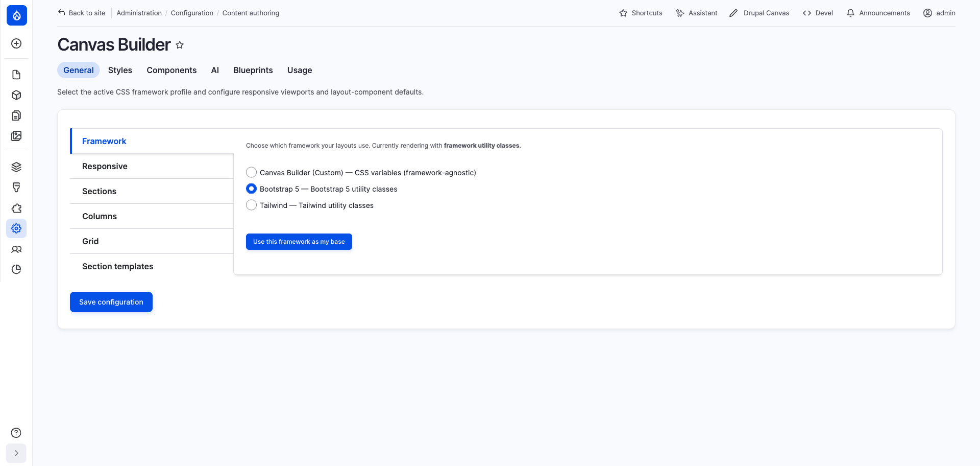The image size is (980, 466).
Task: Show Announcements bell notifications
Action: (878, 13)
